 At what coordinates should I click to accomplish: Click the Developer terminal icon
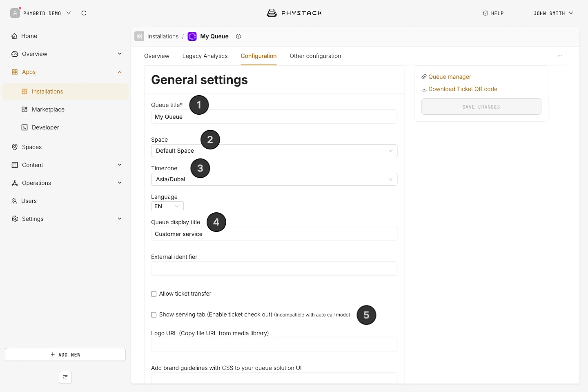pyautogui.click(x=24, y=127)
